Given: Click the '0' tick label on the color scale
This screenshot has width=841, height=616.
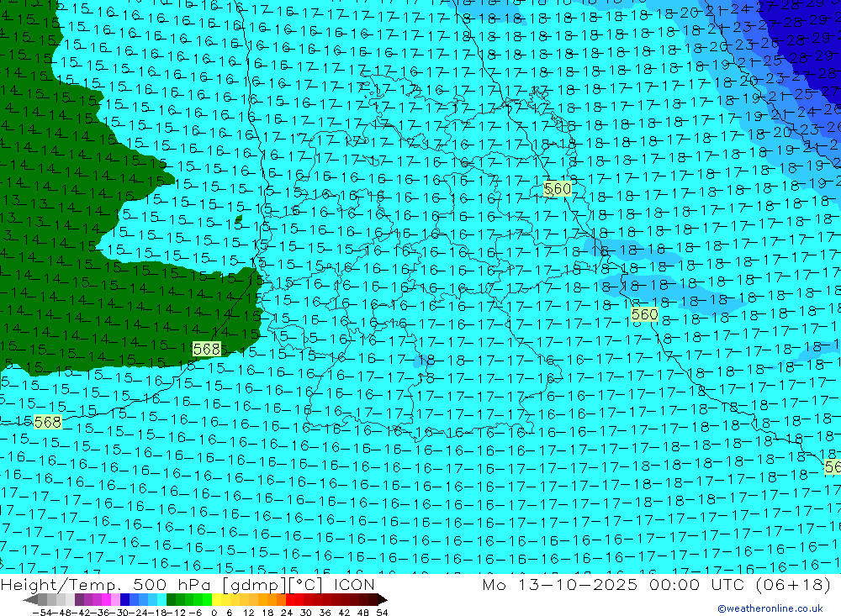Looking at the screenshot, I should pos(214,613).
